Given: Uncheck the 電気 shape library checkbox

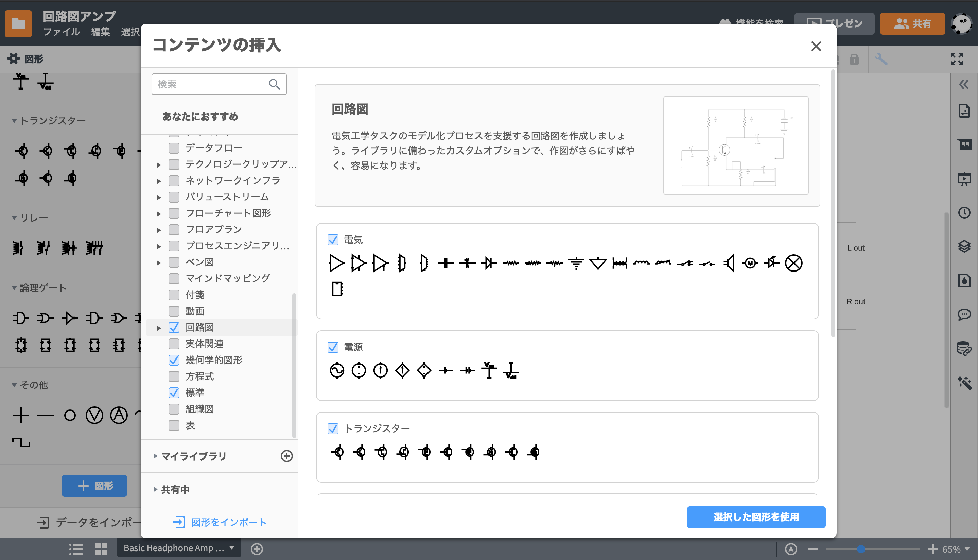Looking at the screenshot, I should point(333,240).
